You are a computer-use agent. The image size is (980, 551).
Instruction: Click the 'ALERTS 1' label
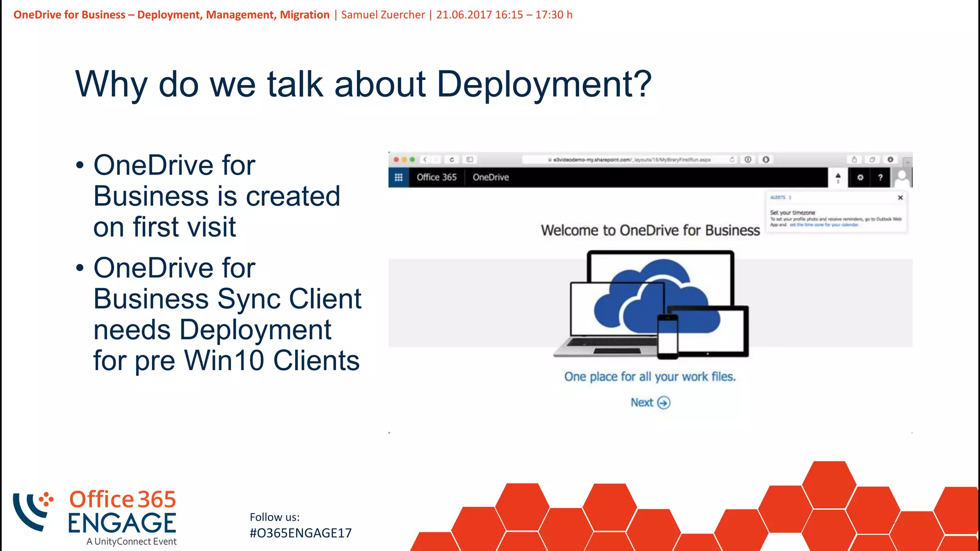pos(780,198)
